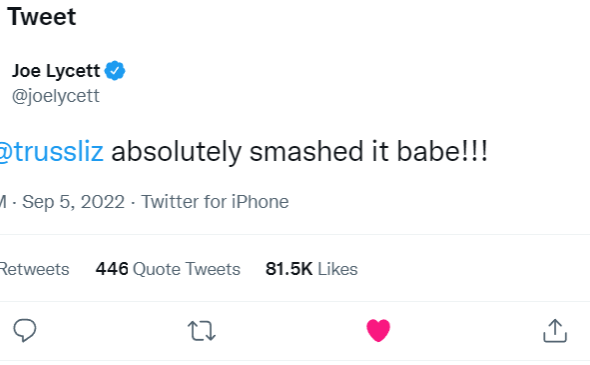Open the Quote Tweets label
This screenshot has width=590, height=365.
coord(187,269)
